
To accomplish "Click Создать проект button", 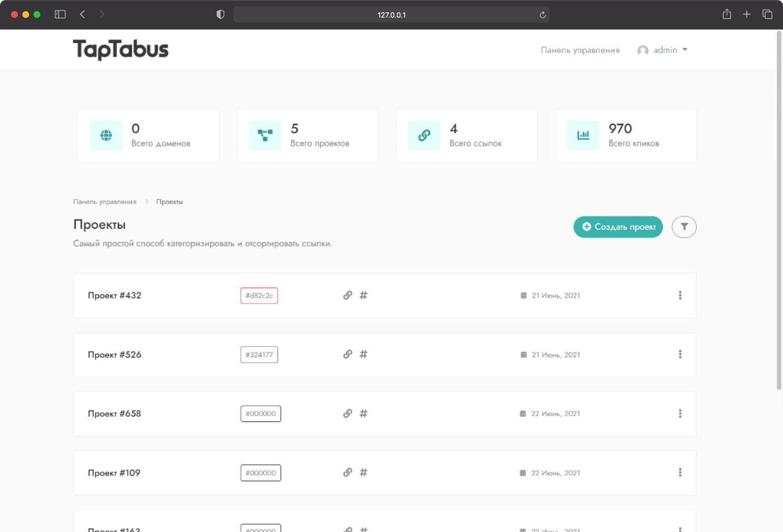I will pyautogui.click(x=618, y=227).
